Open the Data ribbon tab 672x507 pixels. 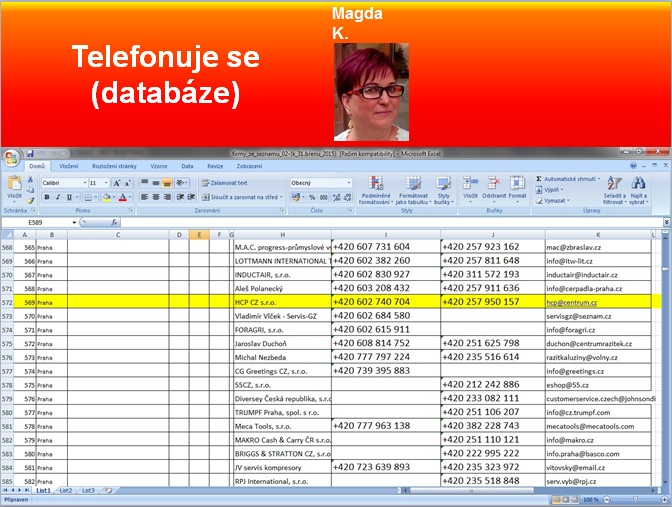click(x=187, y=166)
